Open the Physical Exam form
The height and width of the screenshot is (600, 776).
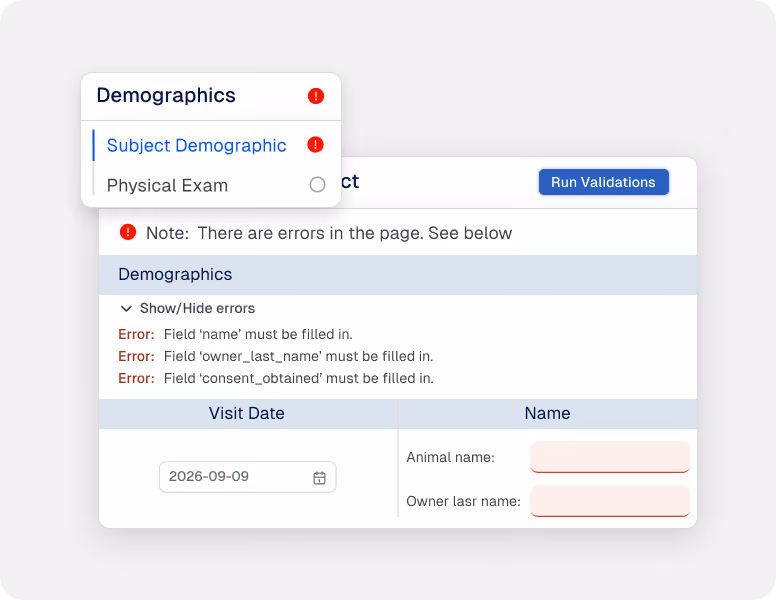pos(167,186)
